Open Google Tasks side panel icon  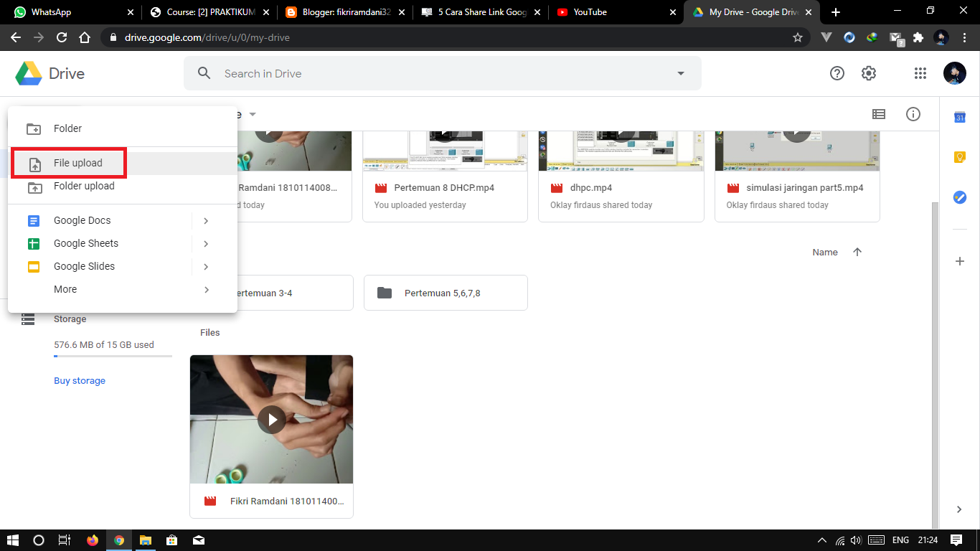(960, 197)
